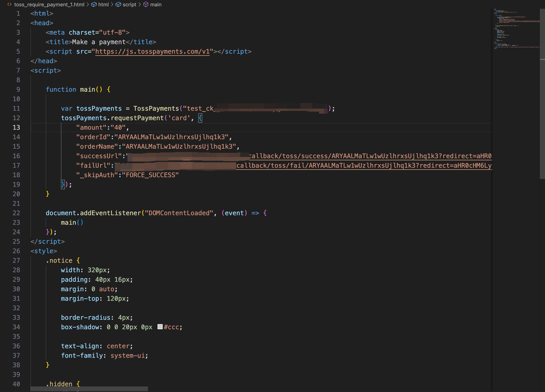
Task: Click the "orderName" key text
Action: 97,147
